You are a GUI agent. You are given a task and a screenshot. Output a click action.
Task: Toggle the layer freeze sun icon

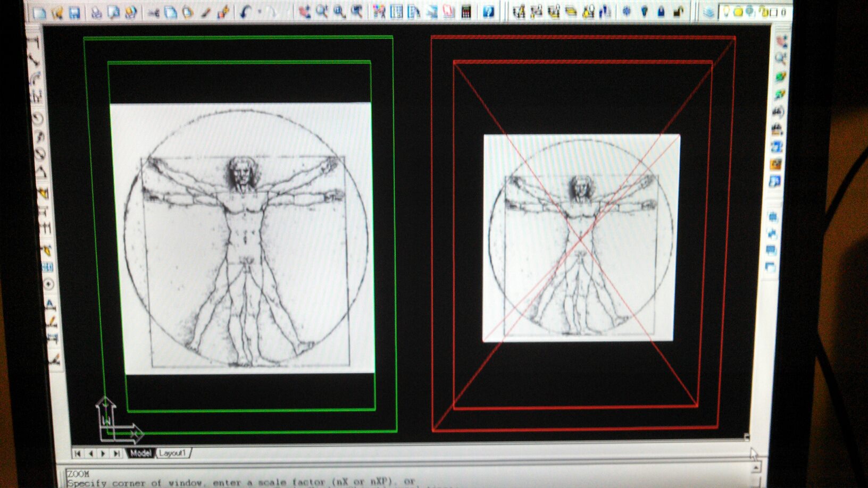point(738,11)
